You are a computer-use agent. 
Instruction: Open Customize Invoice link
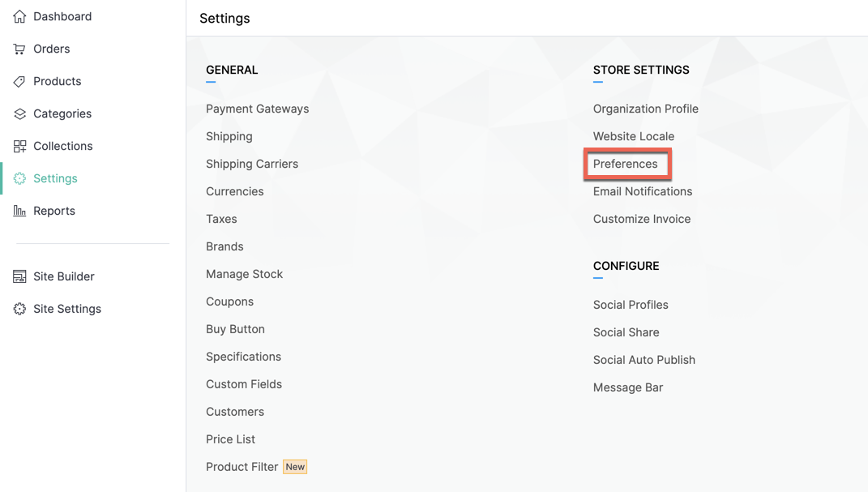click(642, 219)
